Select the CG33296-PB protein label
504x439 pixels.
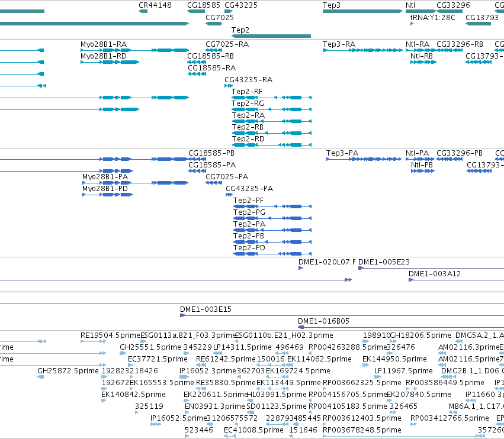point(460,153)
